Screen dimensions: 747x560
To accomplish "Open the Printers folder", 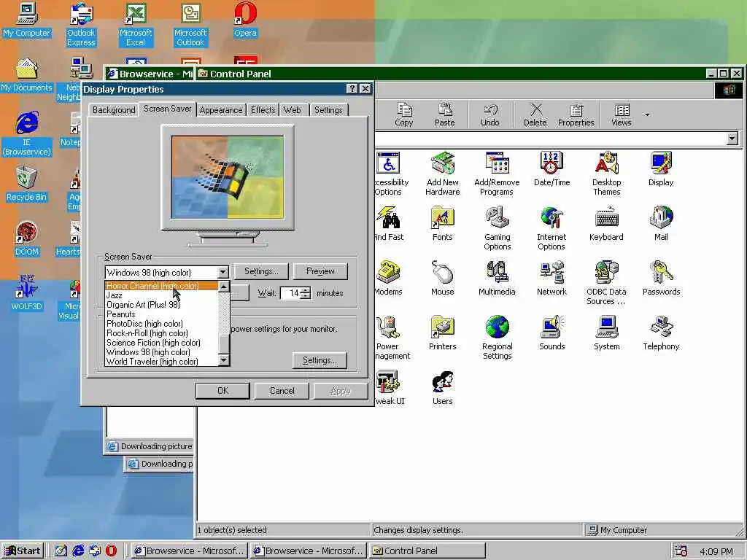I will (443, 333).
